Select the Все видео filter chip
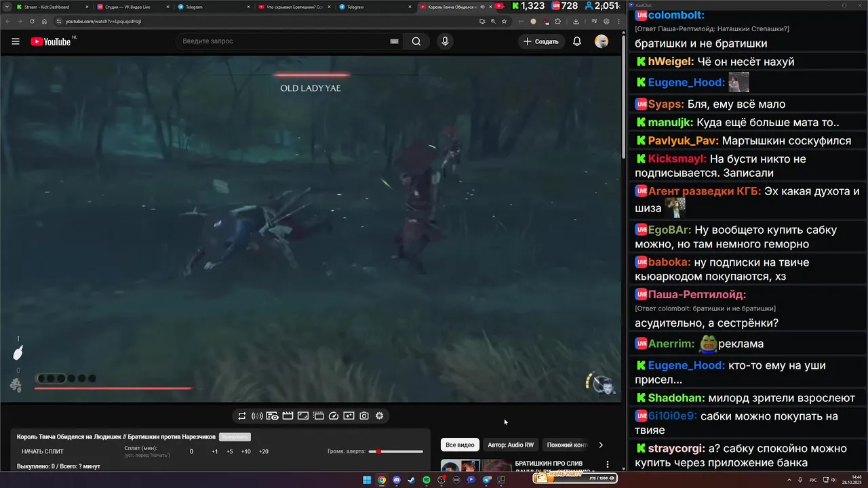 tap(460, 445)
